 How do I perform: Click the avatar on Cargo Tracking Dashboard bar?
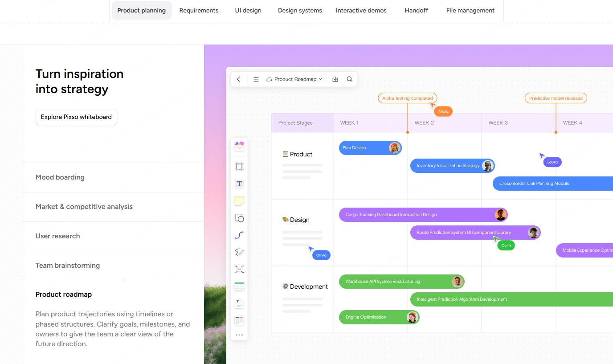(501, 215)
